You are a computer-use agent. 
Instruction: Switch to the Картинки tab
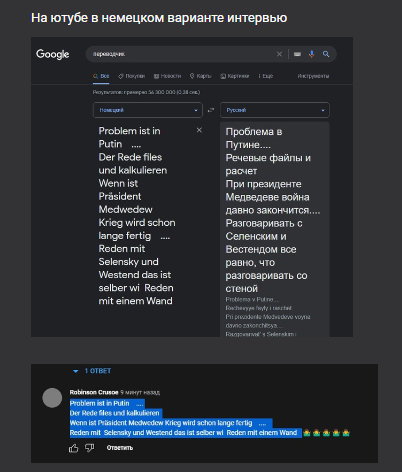pyautogui.click(x=235, y=76)
